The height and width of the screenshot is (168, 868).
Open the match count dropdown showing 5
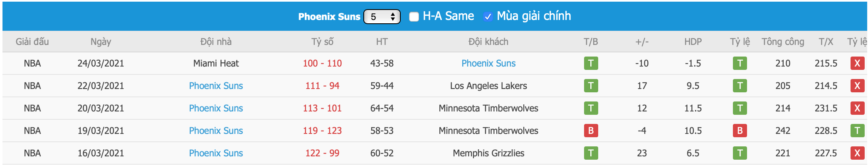pyautogui.click(x=382, y=17)
